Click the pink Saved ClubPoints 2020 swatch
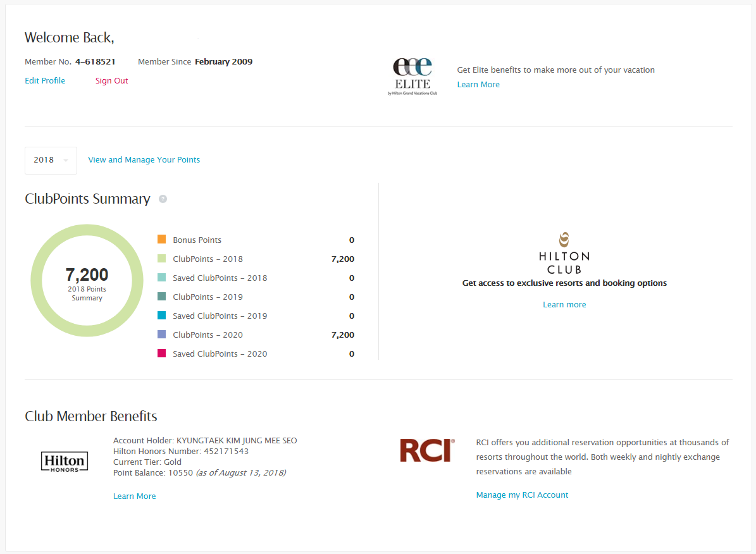This screenshot has height=554, width=756. click(x=161, y=354)
